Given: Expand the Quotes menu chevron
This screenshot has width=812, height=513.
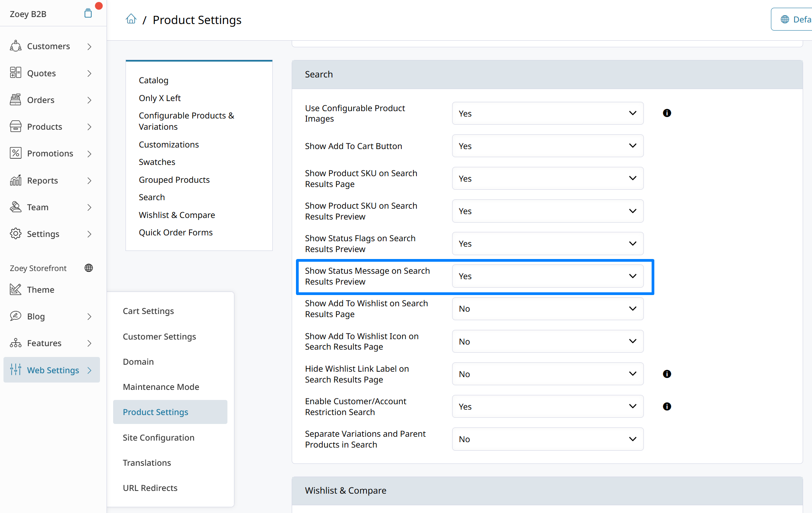Looking at the screenshot, I should click(89, 73).
